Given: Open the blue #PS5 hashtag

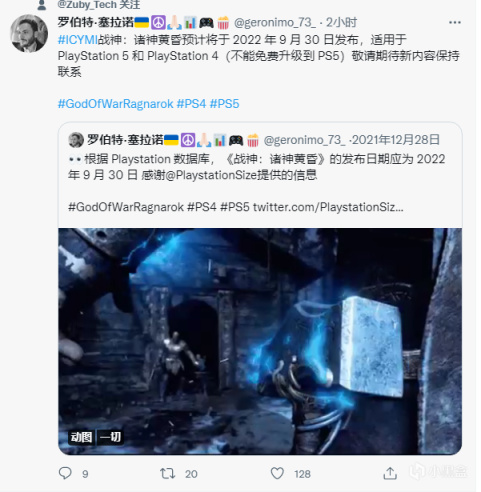Looking at the screenshot, I should pos(224,104).
